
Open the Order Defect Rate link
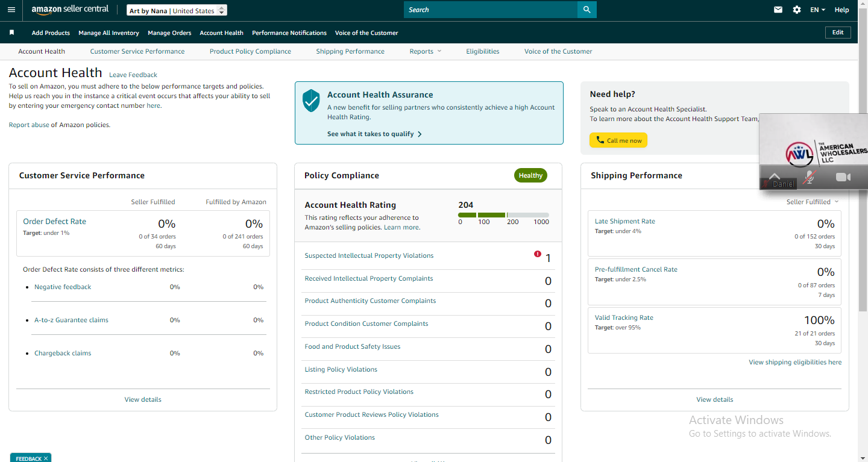[x=54, y=221]
